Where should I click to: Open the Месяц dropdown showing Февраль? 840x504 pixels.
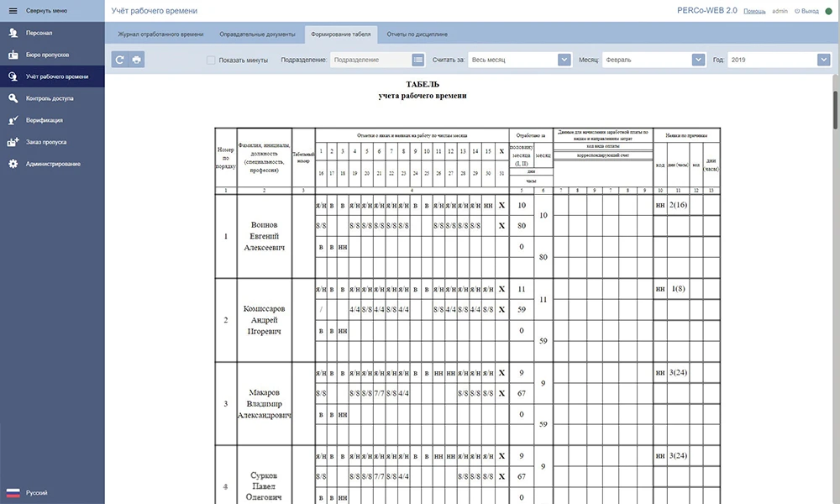[x=698, y=60]
